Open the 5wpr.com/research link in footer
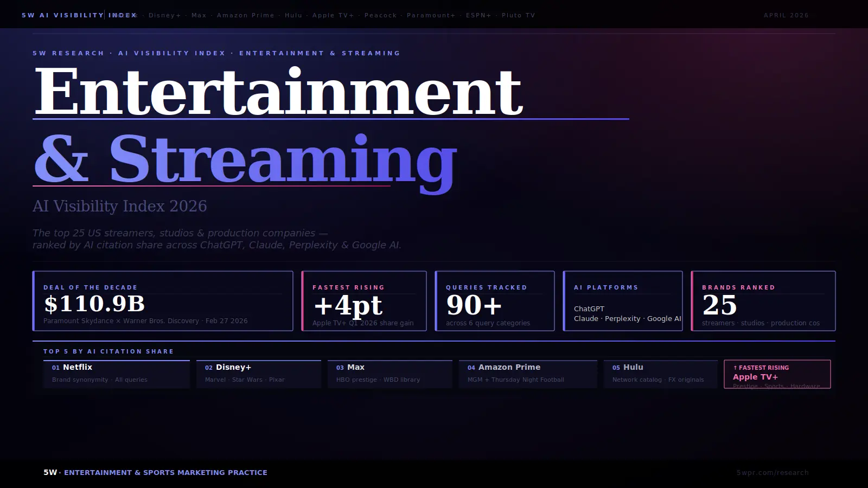The width and height of the screenshot is (868, 488). [x=772, y=473]
